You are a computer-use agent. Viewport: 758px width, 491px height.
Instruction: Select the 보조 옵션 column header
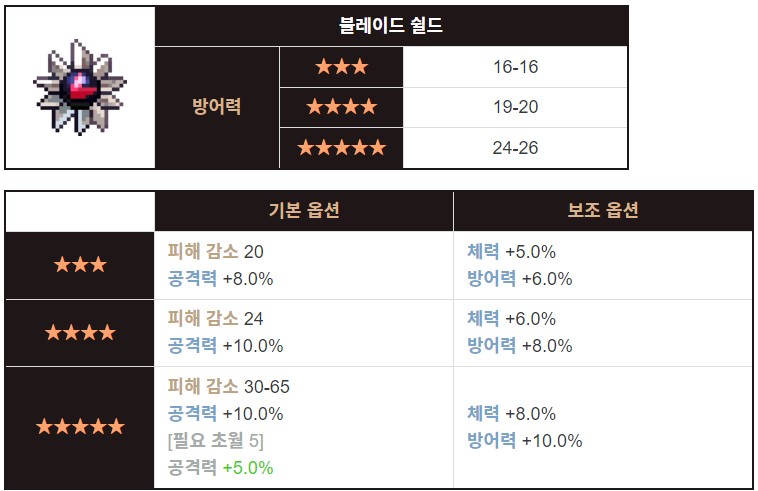pos(602,210)
